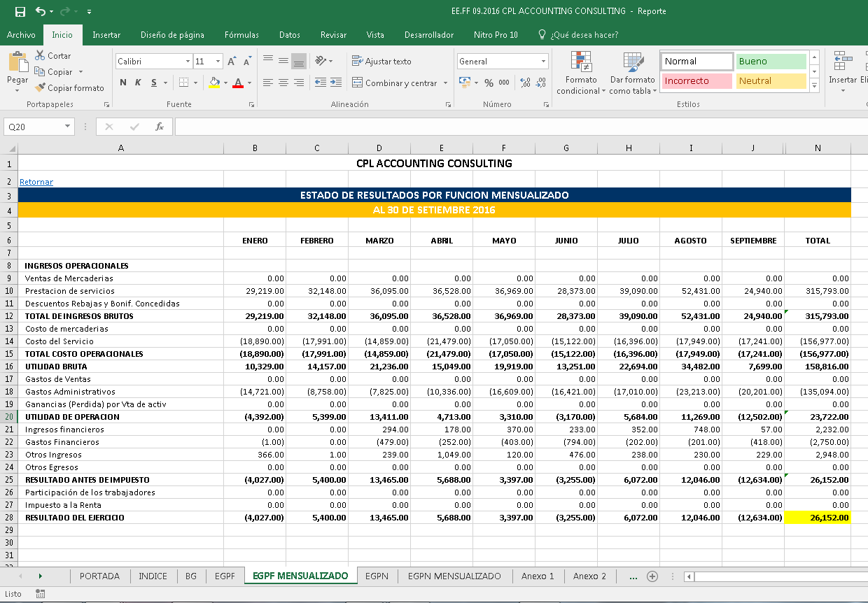Click Cortar scissors icon
The width and height of the screenshot is (868, 603).
coord(39,55)
